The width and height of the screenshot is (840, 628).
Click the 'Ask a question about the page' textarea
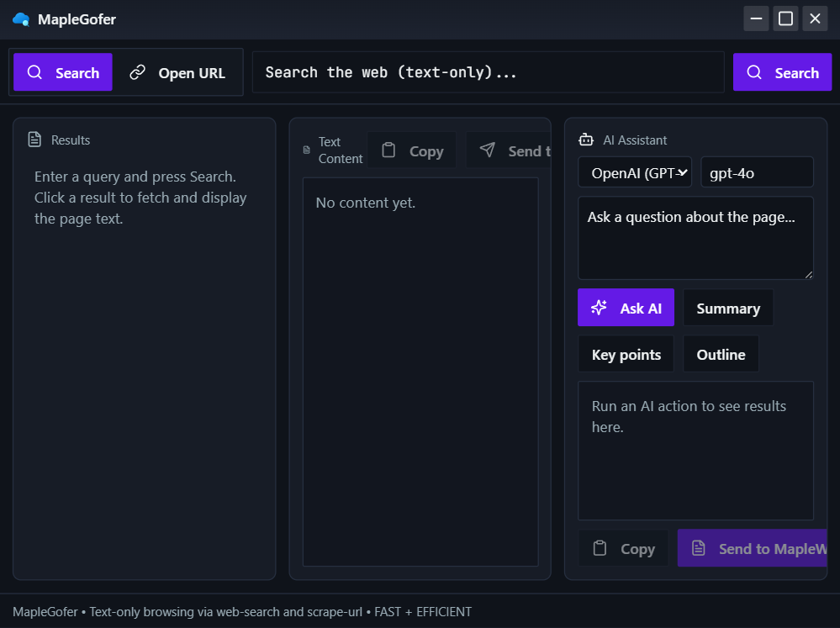click(695, 238)
